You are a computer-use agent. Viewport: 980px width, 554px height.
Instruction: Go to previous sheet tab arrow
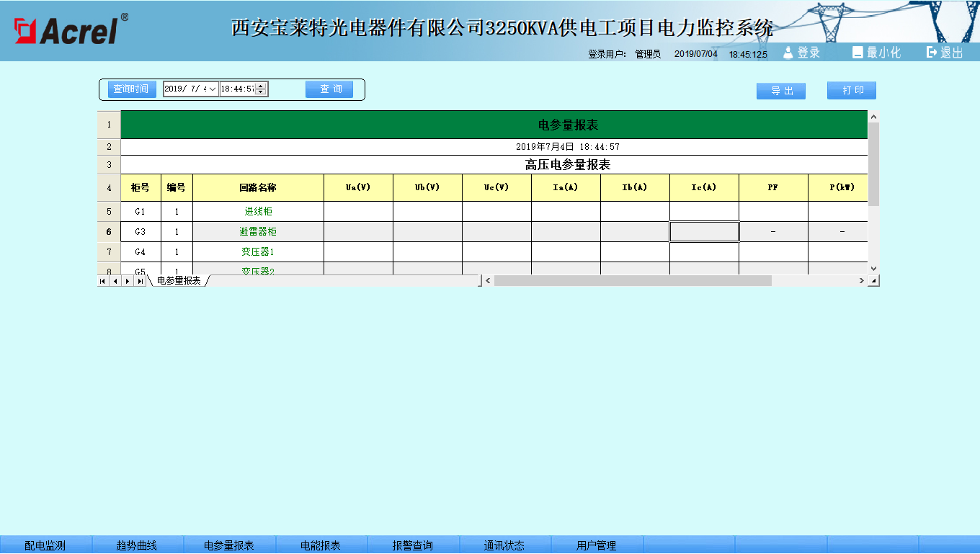point(115,281)
